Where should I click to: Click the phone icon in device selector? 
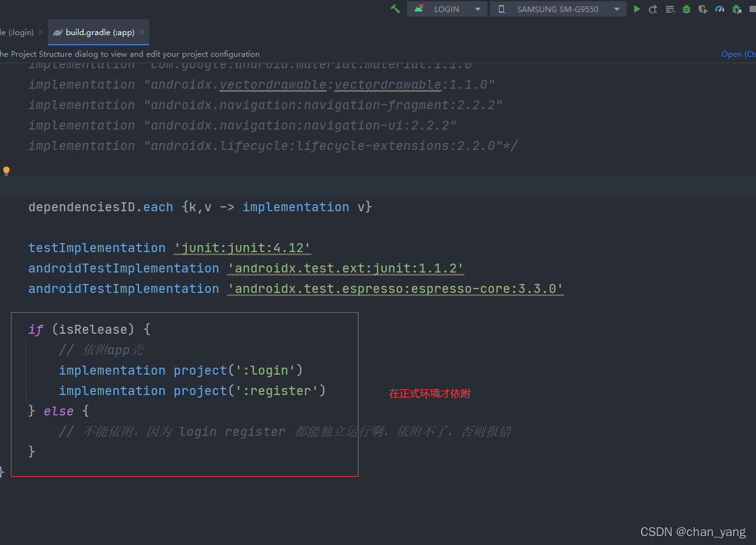pos(502,9)
